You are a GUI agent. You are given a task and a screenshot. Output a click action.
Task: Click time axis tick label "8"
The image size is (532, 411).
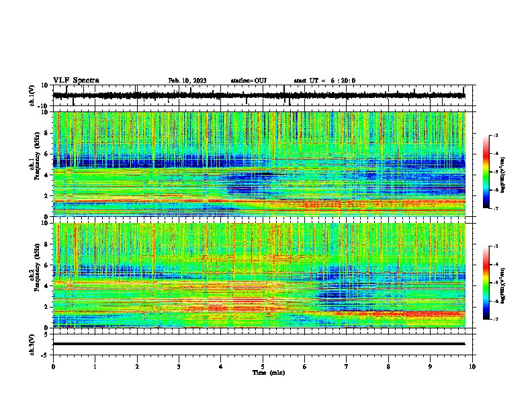[x=388, y=367]
